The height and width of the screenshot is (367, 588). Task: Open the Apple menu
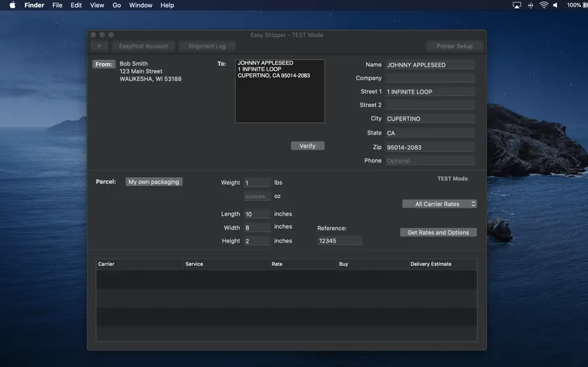click(12, 5)
